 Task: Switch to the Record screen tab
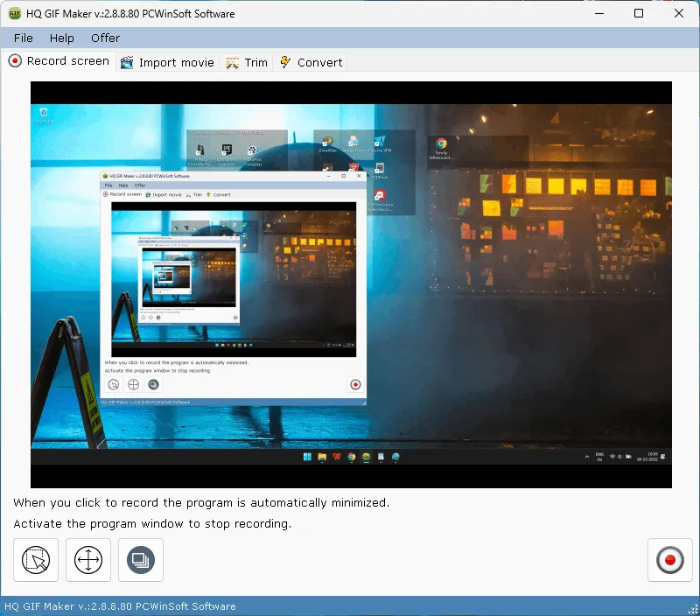59,61
